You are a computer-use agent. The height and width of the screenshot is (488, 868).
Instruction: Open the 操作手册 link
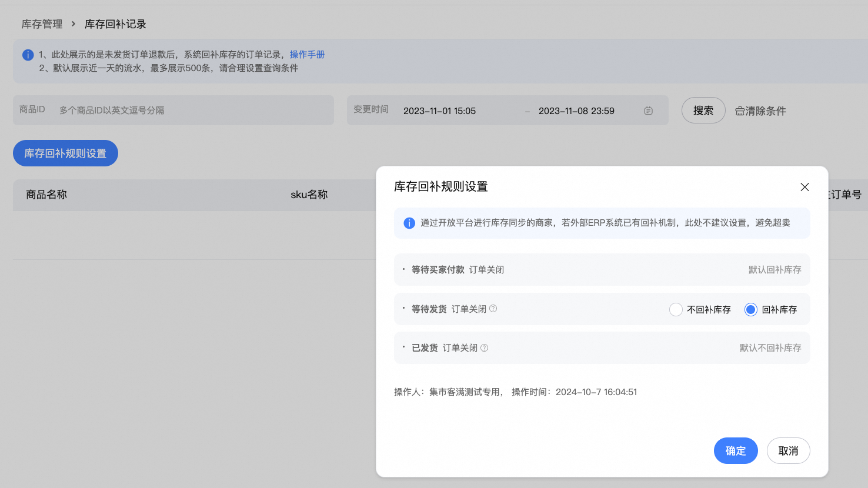tap(307, 55)
